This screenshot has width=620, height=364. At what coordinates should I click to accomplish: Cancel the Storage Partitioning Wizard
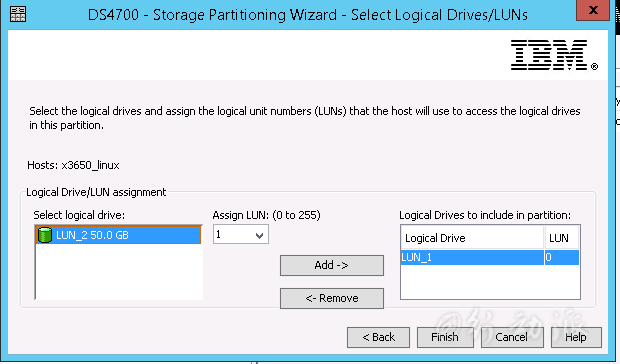512,337
